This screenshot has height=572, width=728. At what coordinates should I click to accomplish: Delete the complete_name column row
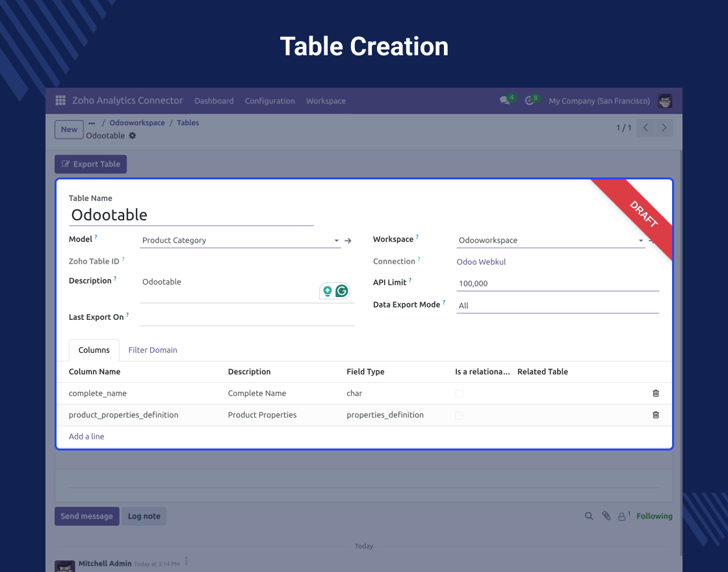coord(656,393)
